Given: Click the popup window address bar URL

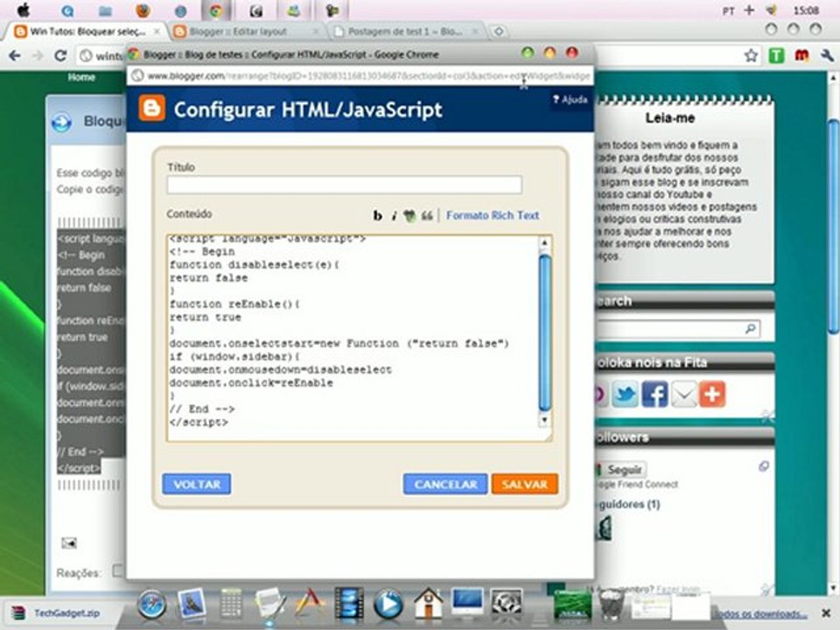Looking at the screenshot, I should [x=368, y=76].
